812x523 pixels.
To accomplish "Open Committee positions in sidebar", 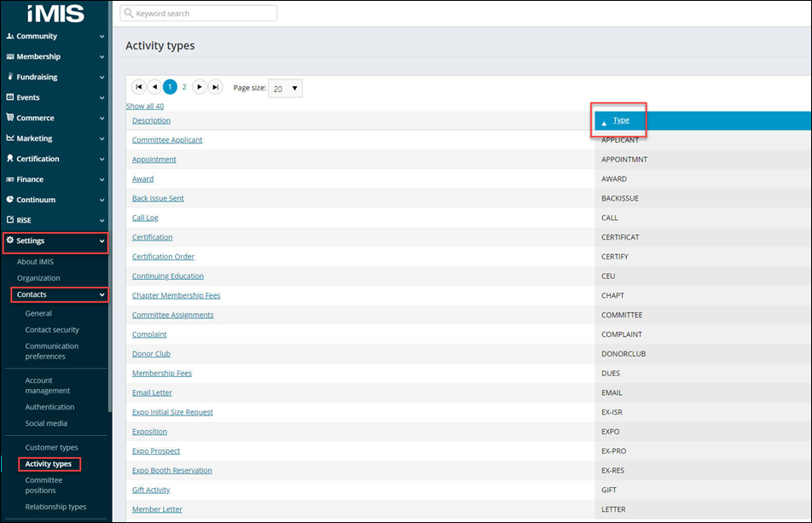I will pyautogui.click(x=43, y=485).
